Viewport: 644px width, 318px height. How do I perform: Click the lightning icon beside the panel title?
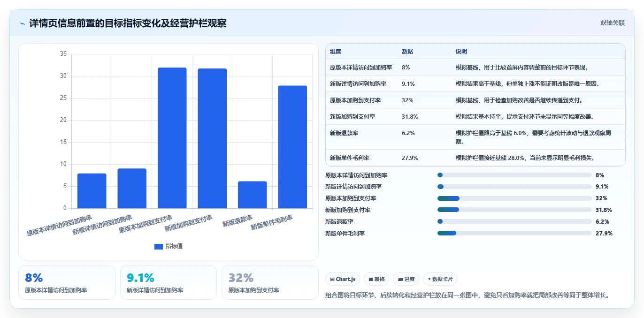coord(23,23)
